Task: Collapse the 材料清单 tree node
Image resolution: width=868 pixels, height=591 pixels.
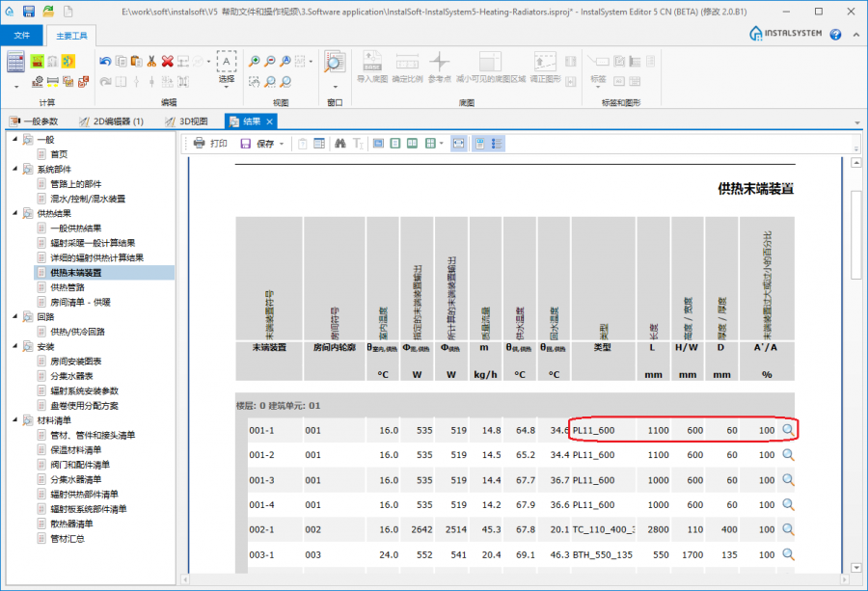Action: point(16,420)
